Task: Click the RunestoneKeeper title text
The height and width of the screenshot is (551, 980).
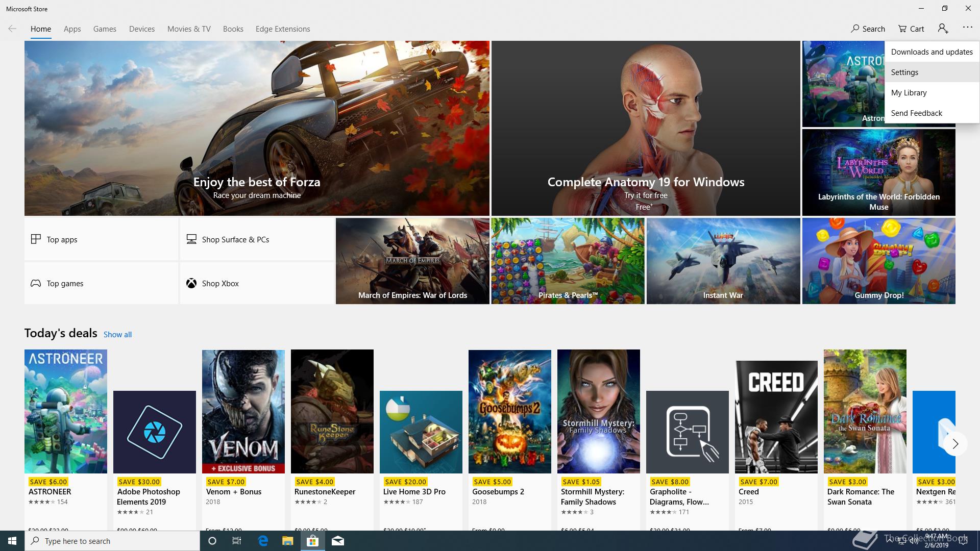Action: [325, 492]
